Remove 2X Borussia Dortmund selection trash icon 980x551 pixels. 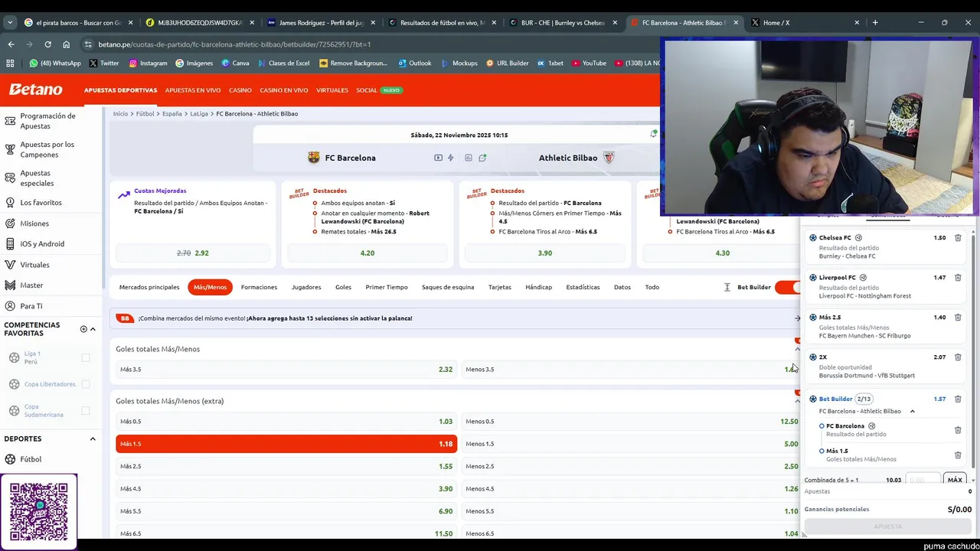click(x=958, y=357)
